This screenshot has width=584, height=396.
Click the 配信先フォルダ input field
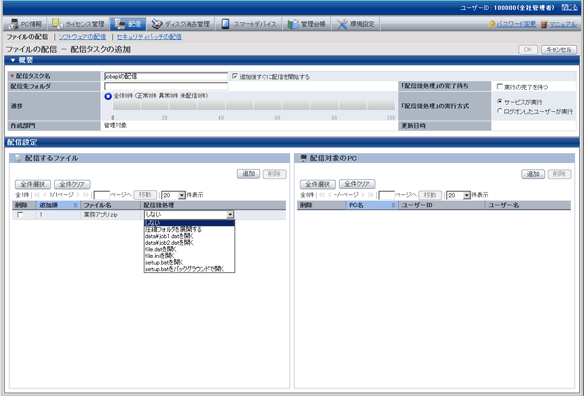[x=166, y=86]
